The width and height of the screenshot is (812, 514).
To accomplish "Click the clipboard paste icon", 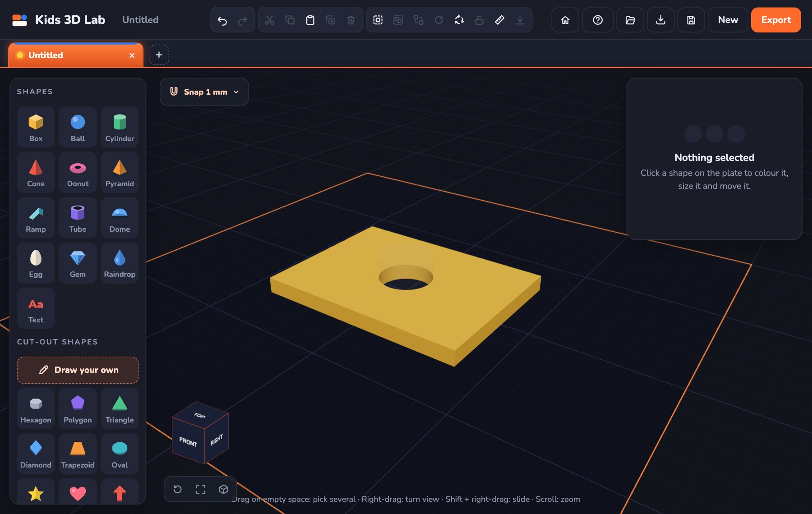I will pyautogui.click(x=310, y=20).
